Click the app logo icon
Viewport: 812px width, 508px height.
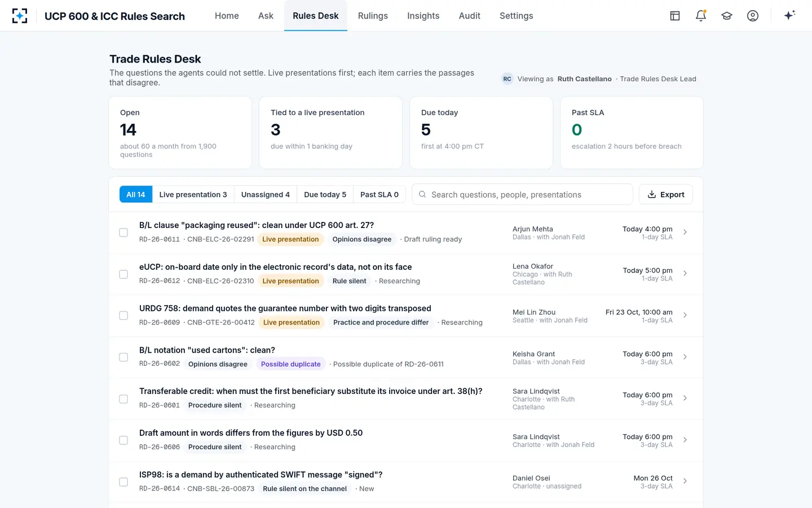pos(20,16)
